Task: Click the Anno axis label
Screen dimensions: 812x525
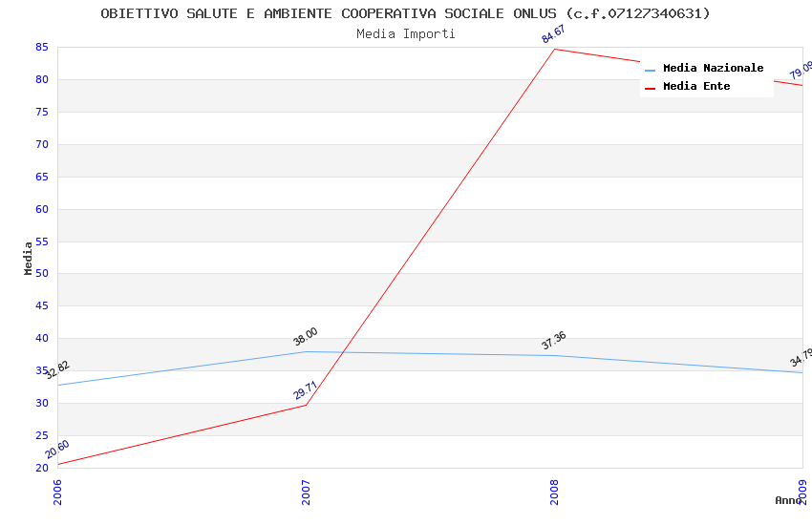Action: (x=788, y=500)
